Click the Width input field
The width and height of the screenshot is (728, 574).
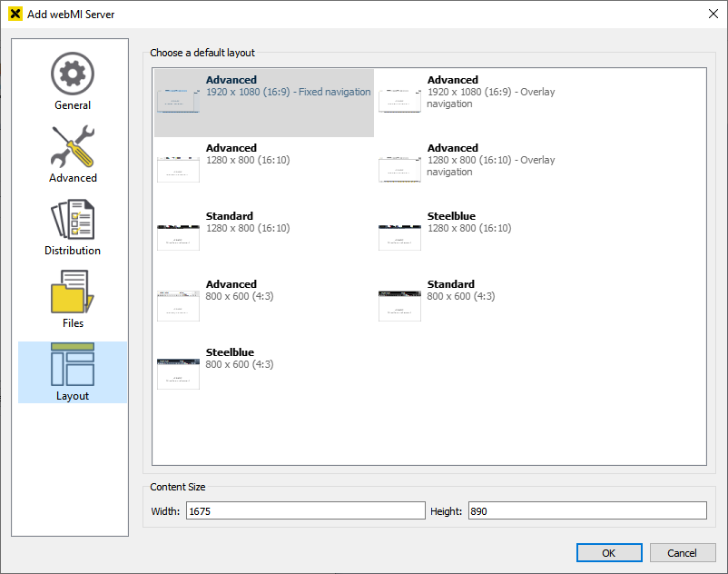point(304,510)
